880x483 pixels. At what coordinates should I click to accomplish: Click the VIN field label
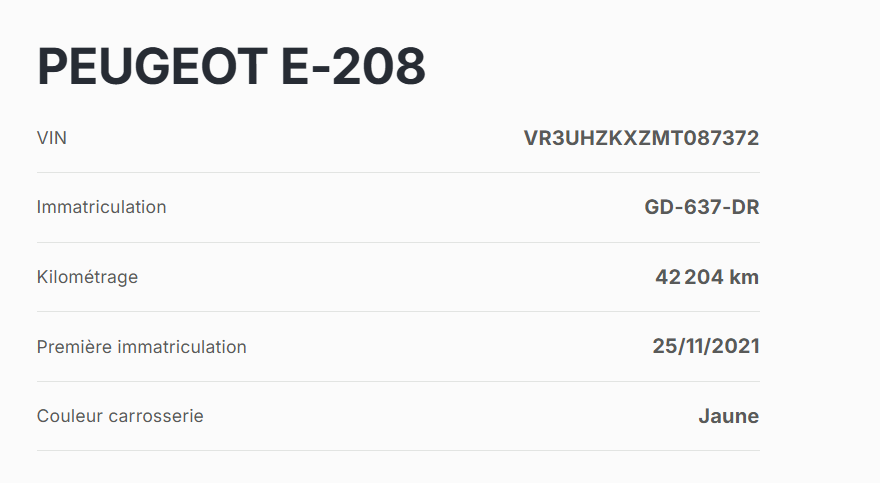coord(52,138)
